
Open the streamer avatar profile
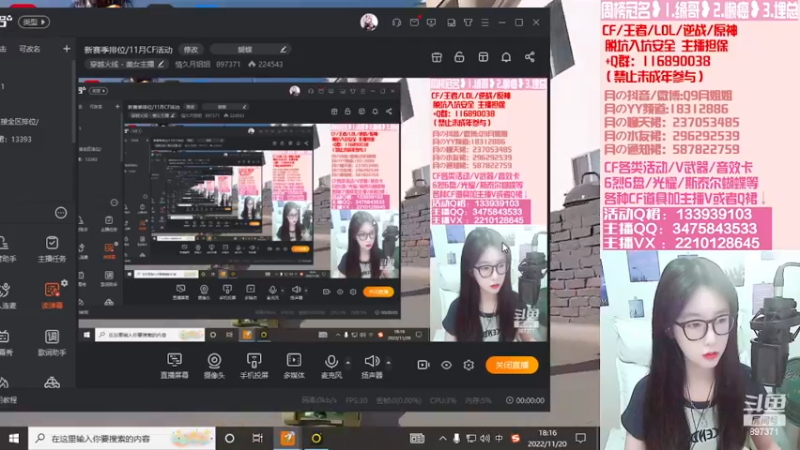point(369,22)
